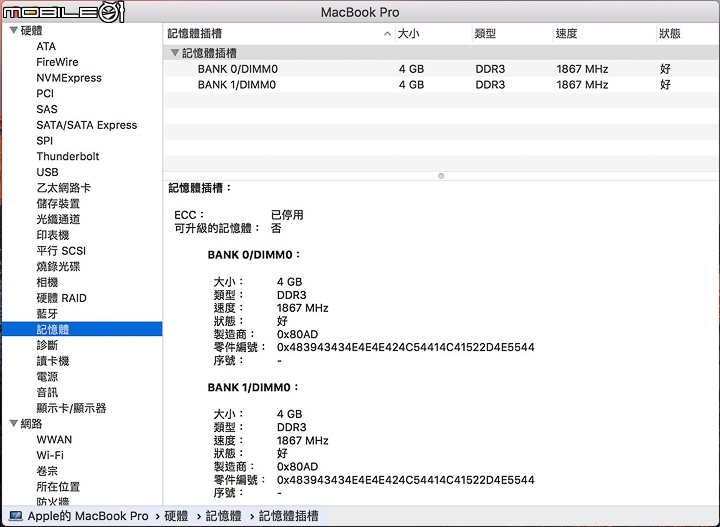Select 燒錄光碟 in the sidebar
720x527 pixels.
pos(58,266)
